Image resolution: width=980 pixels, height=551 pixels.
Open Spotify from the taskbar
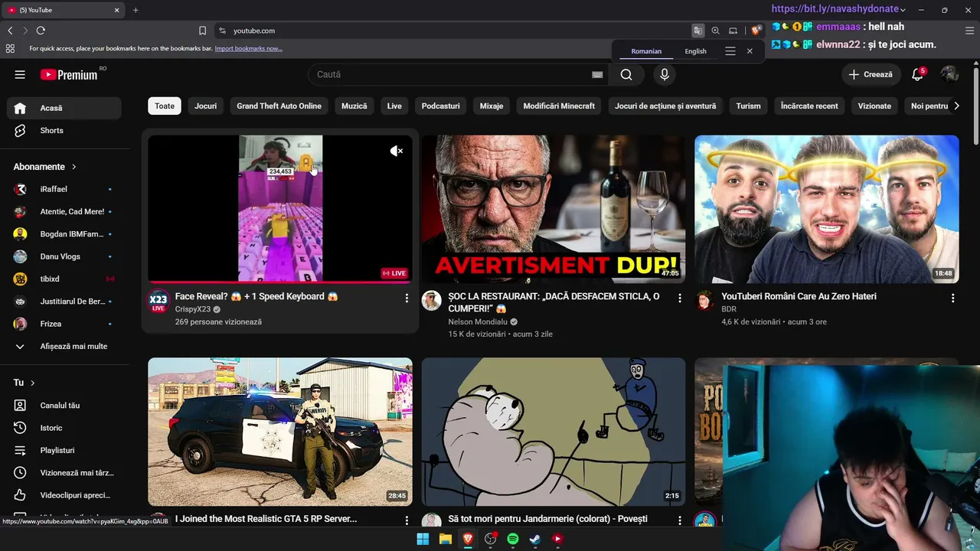click(513, 539)
